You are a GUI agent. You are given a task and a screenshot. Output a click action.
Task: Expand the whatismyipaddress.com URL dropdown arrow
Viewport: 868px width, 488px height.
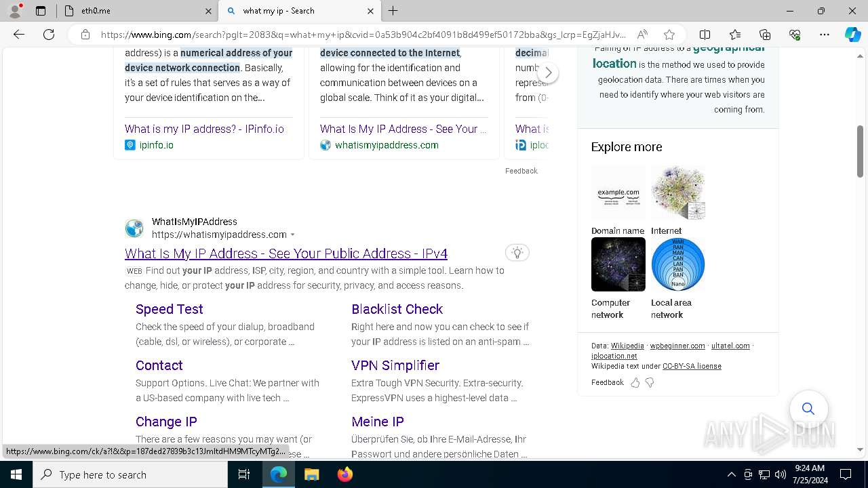click(x=293, y=235)
